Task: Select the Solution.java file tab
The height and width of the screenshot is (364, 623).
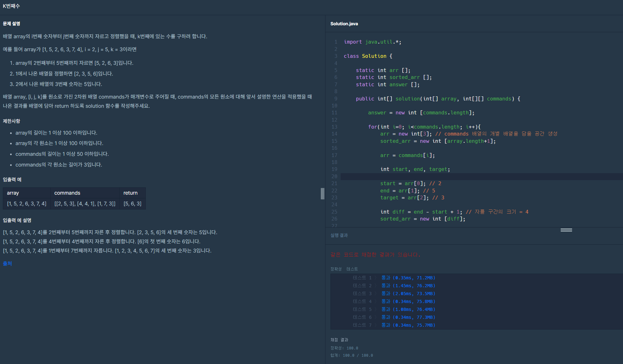Action: 344,24
